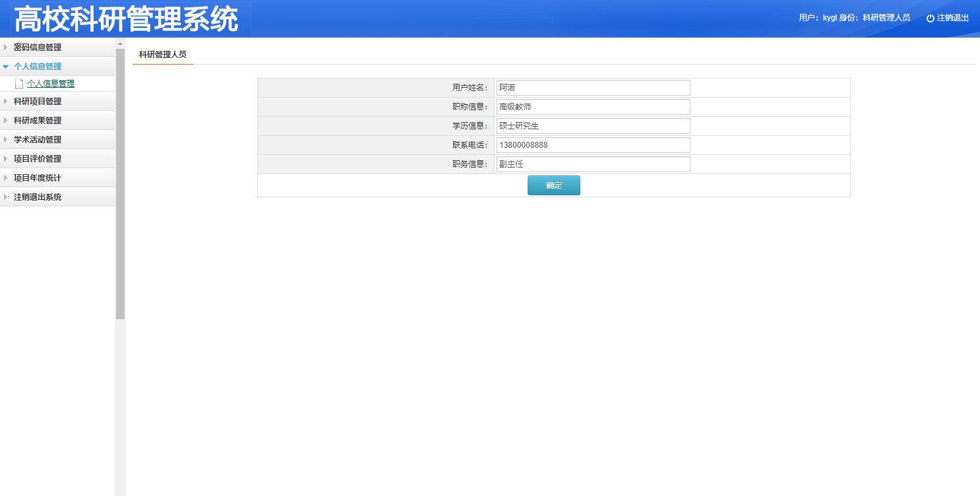Focus the 用户姓名 input field

coord(593,88)
